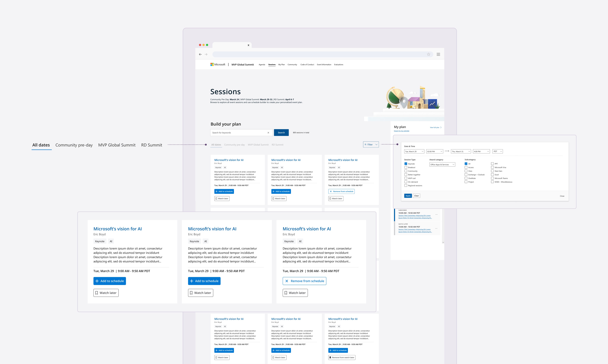Viewport: 608px width, 364px height.
Task: Click the Microsoft logo in header
Action: (x=218, y=65)
